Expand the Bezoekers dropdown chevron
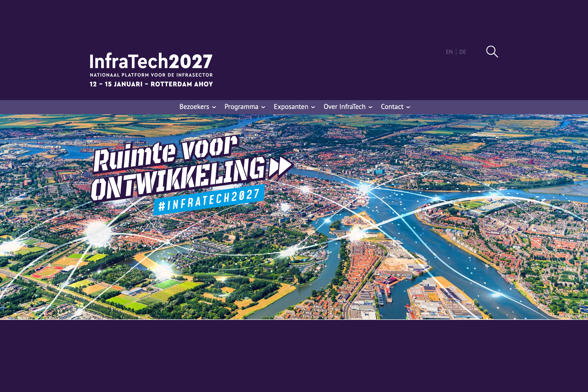 coord(214,107)
